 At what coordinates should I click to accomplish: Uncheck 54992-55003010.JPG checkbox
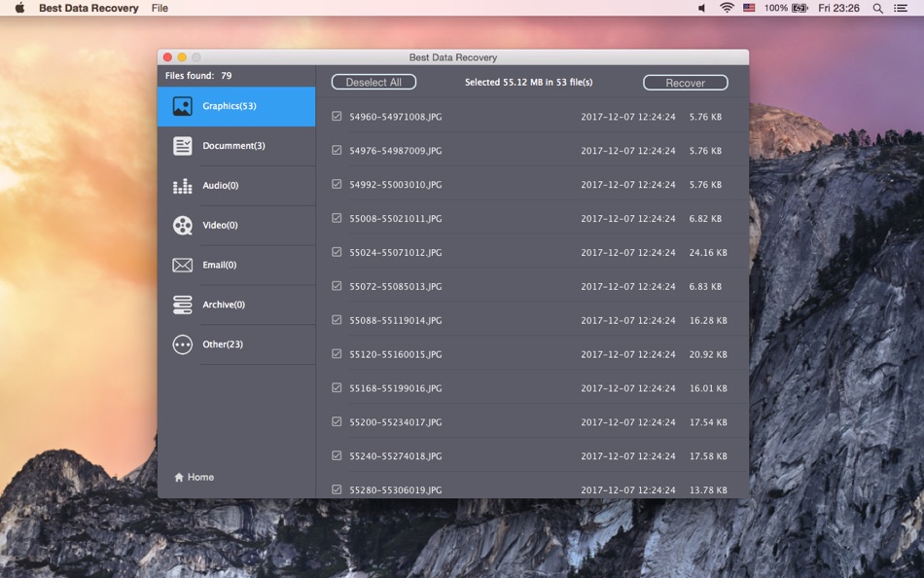337,184
